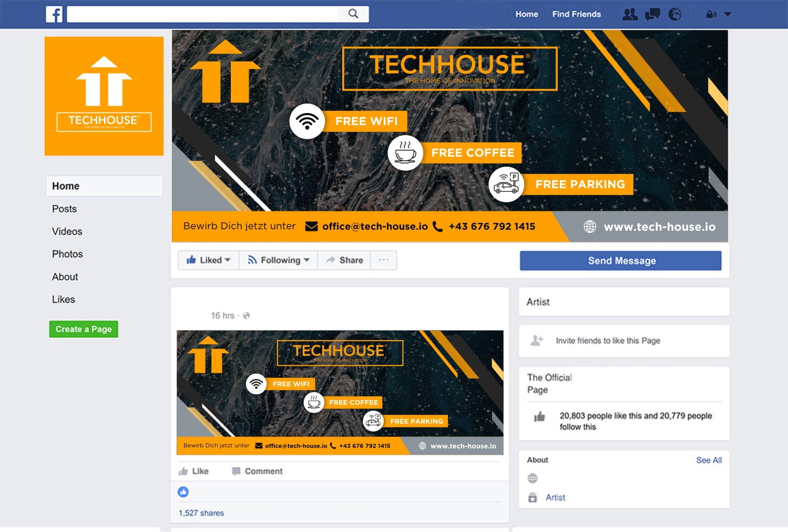The image size is (788, 532).
Task: Click "office@tech-house.io" text on cover photo
Action: click(375, 226)
